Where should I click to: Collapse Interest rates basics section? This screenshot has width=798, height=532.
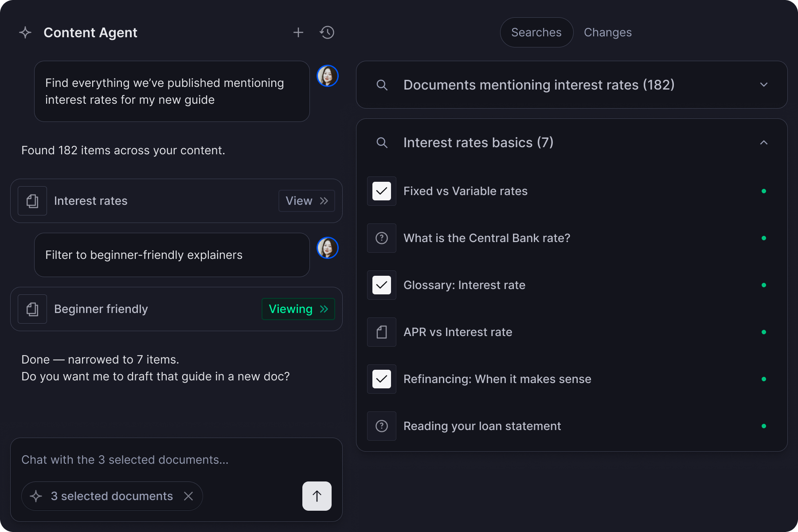click(x=763, y=142)
